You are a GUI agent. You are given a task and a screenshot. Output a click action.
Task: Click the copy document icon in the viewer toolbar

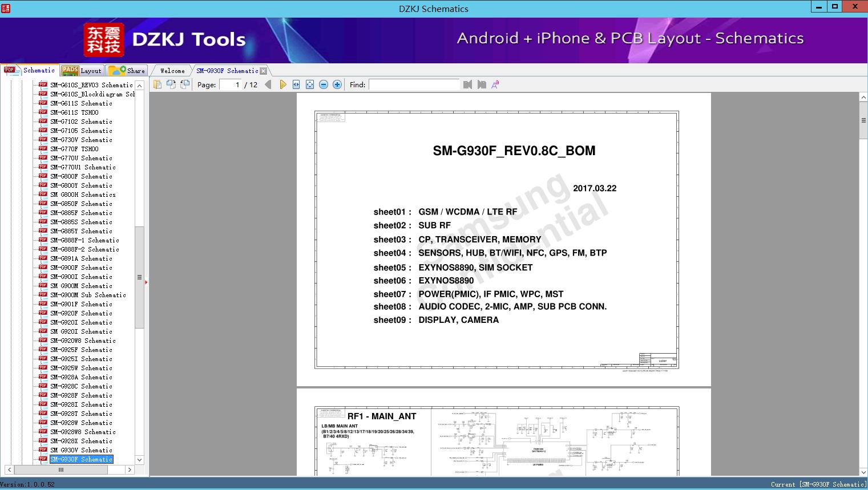tap(157, 84)
